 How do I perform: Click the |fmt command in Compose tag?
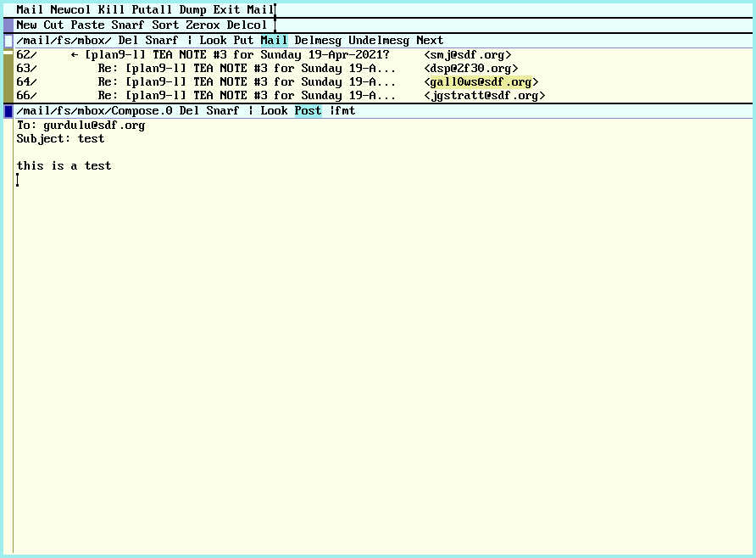(342, 111)
